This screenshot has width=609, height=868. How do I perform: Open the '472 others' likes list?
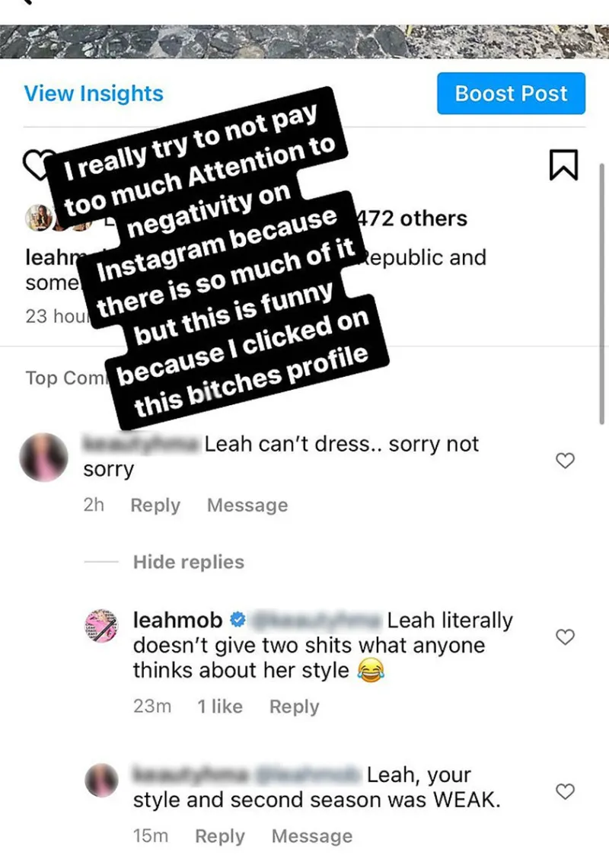point(415,219)
